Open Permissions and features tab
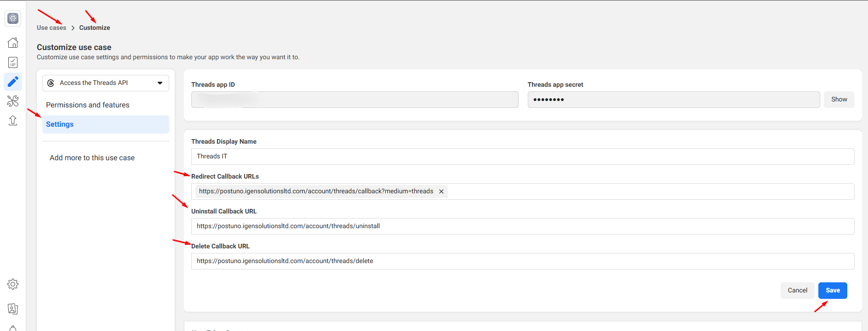 click(x=88, y=105)
